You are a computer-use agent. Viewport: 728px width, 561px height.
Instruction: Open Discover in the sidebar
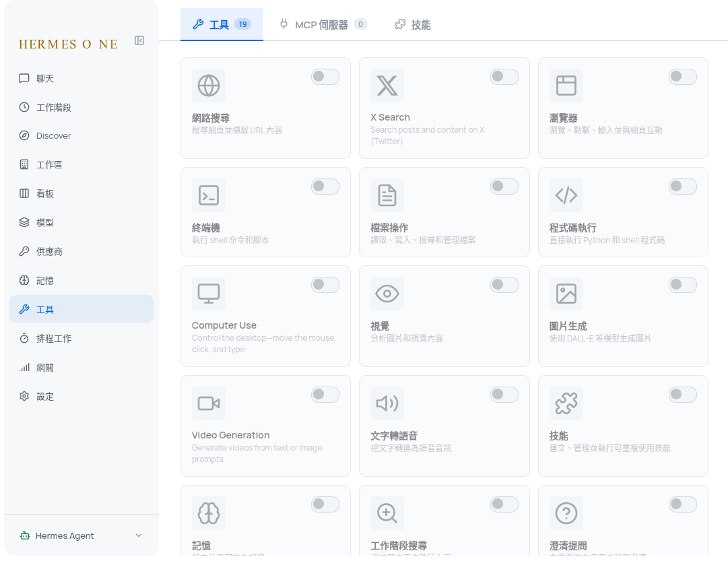pos(81,135)
